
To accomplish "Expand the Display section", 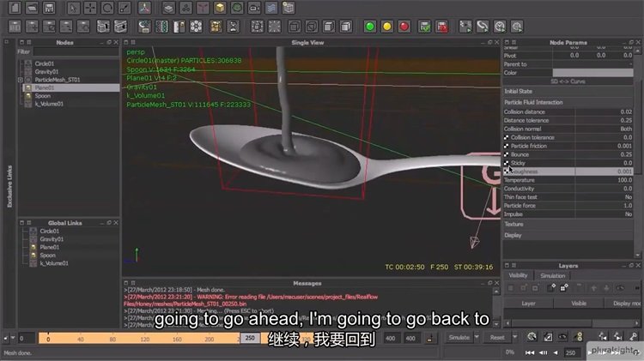I will (x=568, y=235).
